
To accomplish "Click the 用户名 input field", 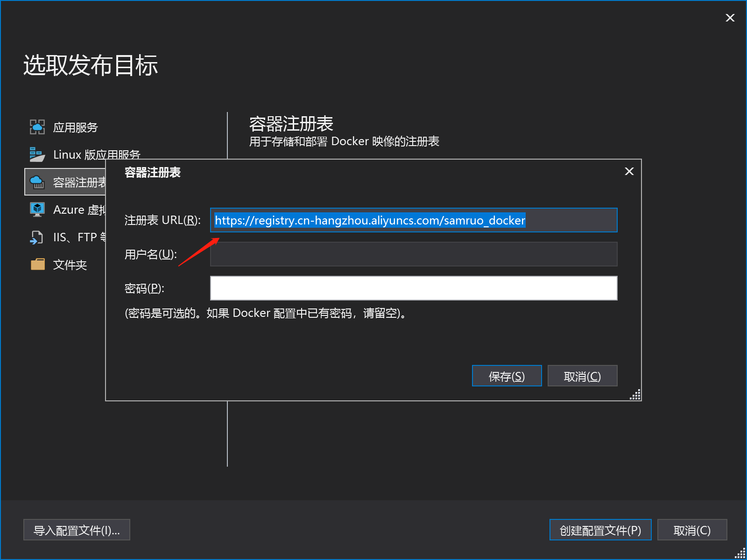I will pyautogui.click(x=414, y=254).
